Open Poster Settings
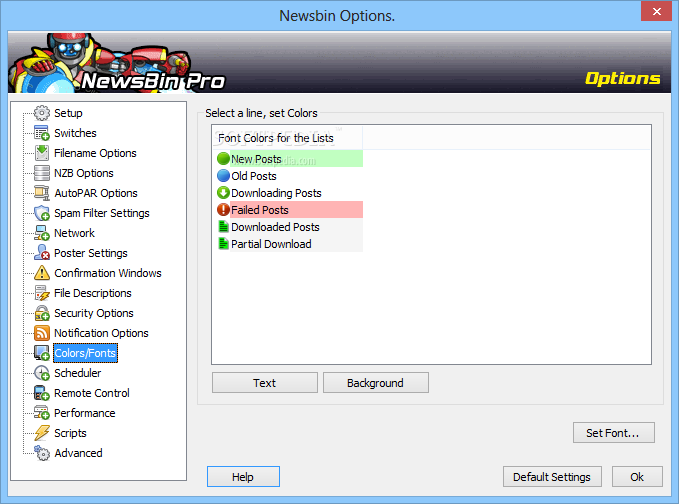The width and height of the screenshot is (679, 504). pyautogui.click(x=91, y=253)
